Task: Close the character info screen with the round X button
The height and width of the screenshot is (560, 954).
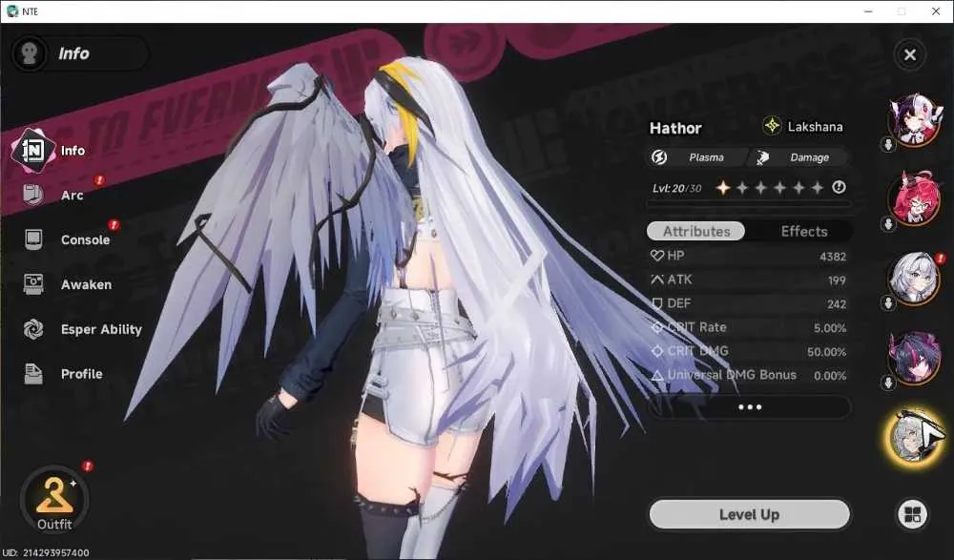Action: (909, 54)
